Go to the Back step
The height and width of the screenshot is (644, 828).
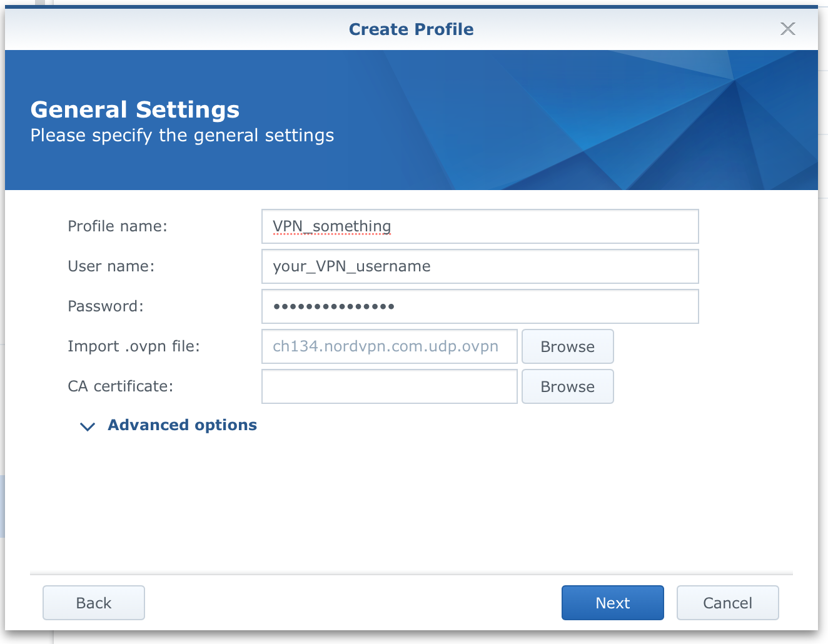pyautogui.click(x=94, y=603)
